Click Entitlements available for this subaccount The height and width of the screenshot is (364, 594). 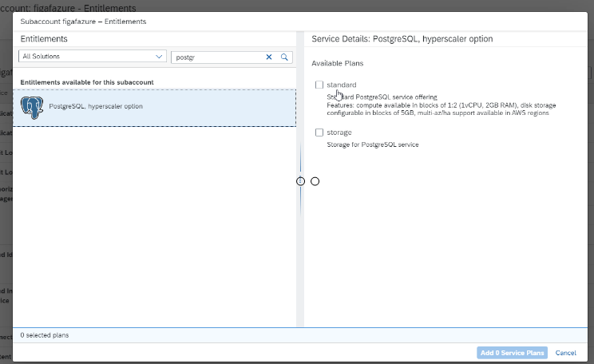click(87, 82)
